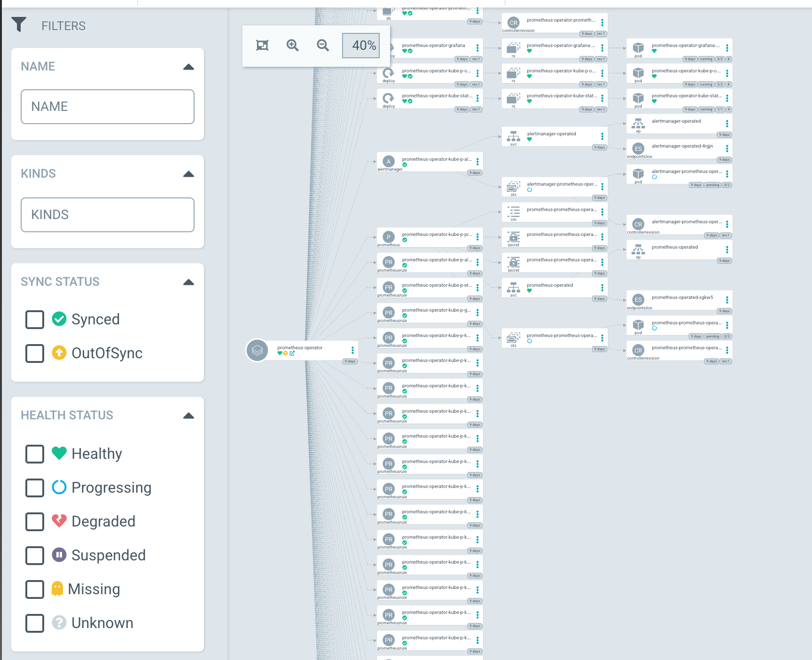This screenshot has width=812, height=660.
Task: Enable the Synced status filter checkbox
Action: pyautogui.click(x=35, y=319)
